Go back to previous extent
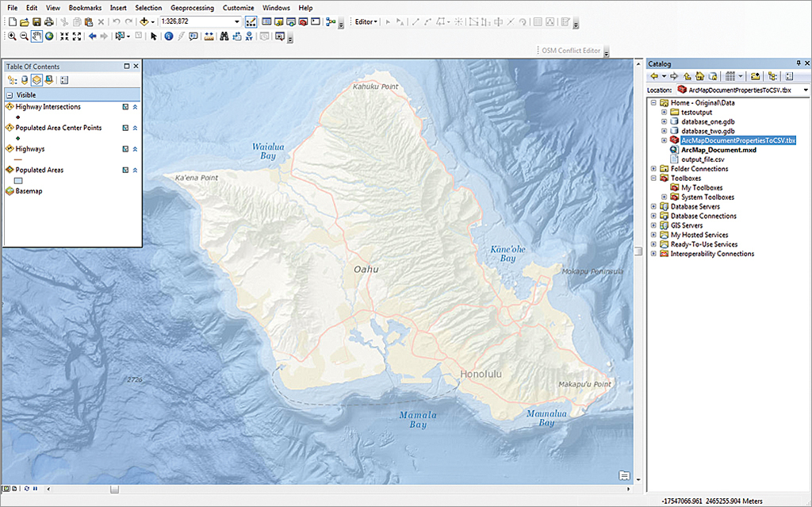This screenshot has height=507, width=812. (92, 36)
